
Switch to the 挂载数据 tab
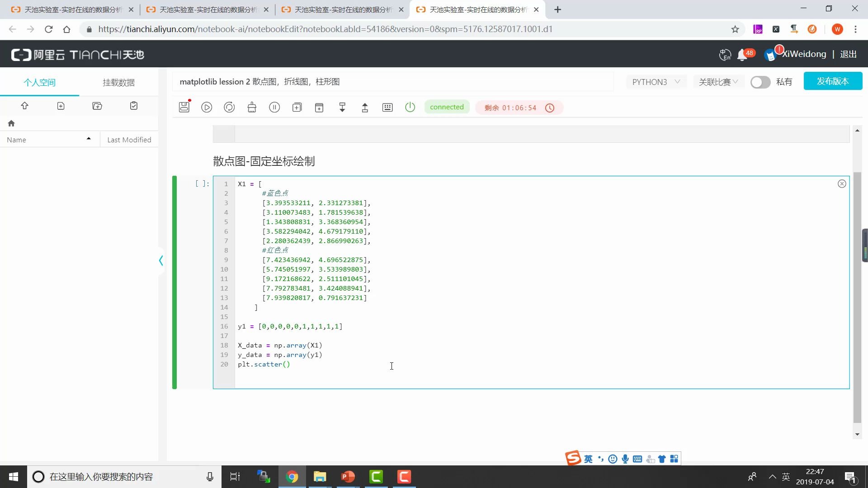[x=118, y=82]
